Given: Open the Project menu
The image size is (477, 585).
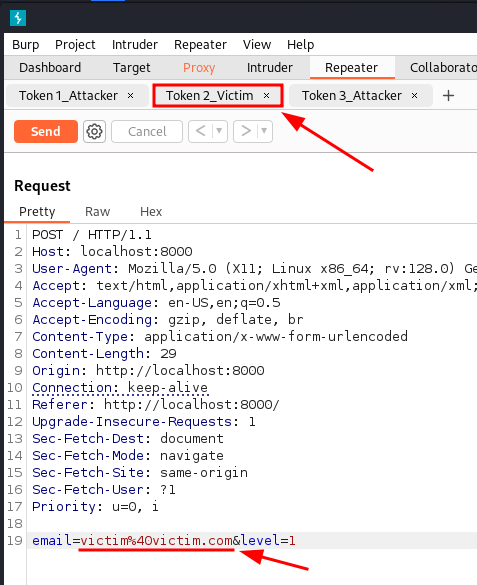Looking at the screenshot, I should (75, 45).
